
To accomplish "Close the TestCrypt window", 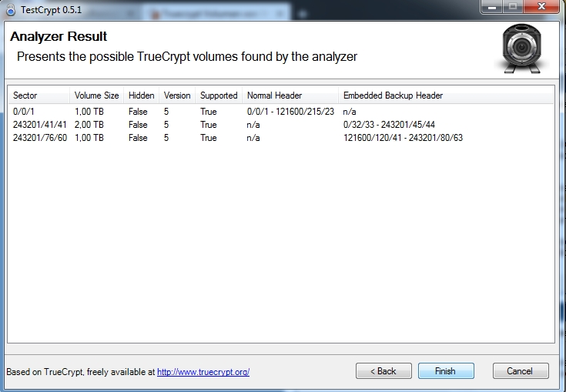I will pyautogui.click(x=541, y=6).
